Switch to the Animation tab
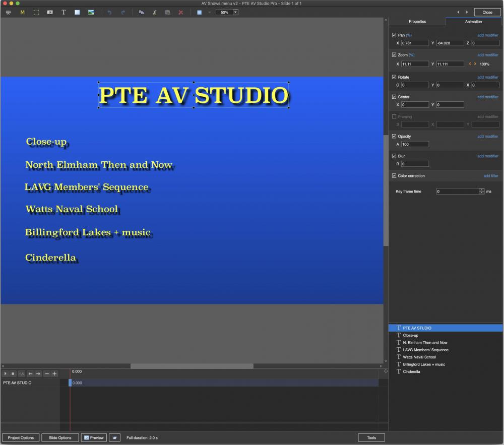This screenshot has height=445, width=504. pos(473,22)
